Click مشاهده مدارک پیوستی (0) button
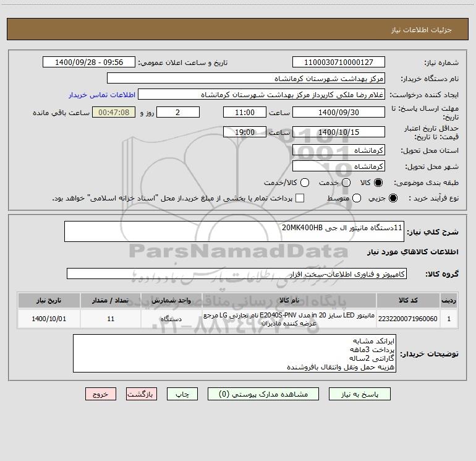Image resolution: width=476 pixels, height=461 pixels. (x=263, y=394)
